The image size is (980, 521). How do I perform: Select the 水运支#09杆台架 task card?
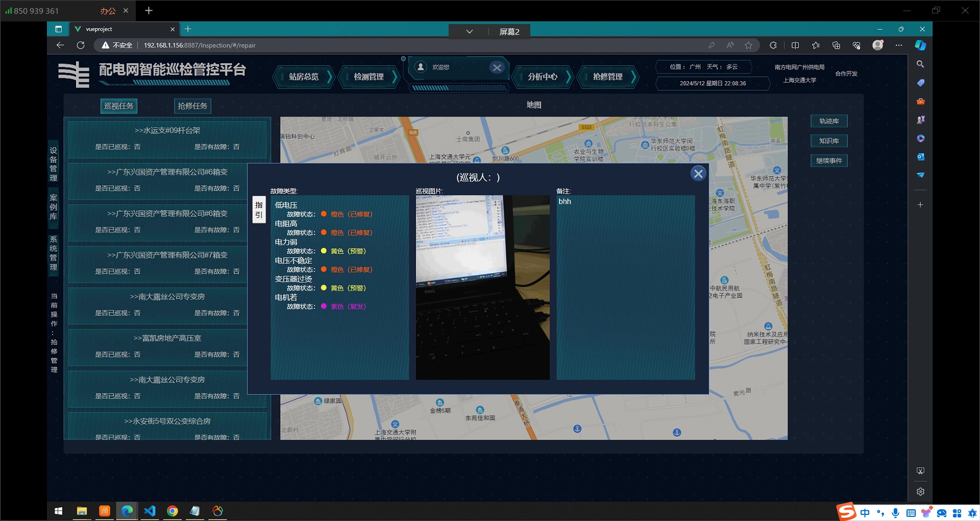[x=167, y=138]
